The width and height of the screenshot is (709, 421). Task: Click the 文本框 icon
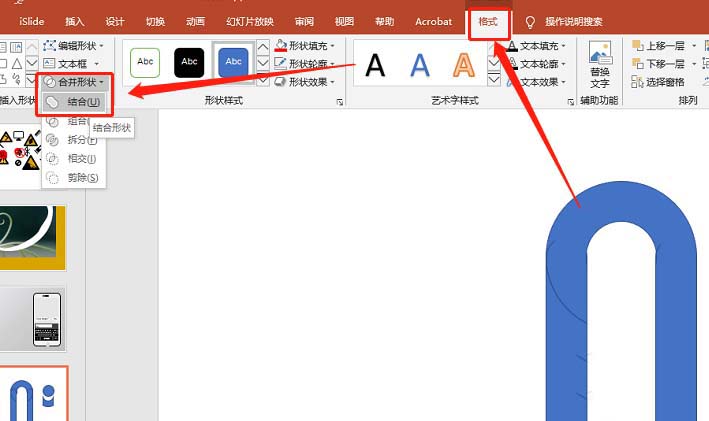coord(49,64)
